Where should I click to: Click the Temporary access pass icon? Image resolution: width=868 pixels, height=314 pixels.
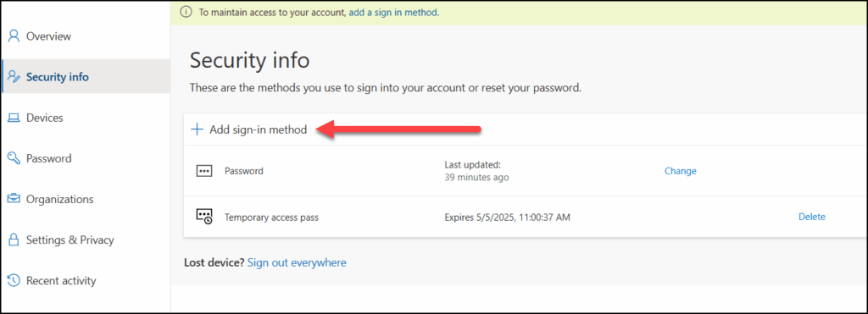click(x=204, y=217)
